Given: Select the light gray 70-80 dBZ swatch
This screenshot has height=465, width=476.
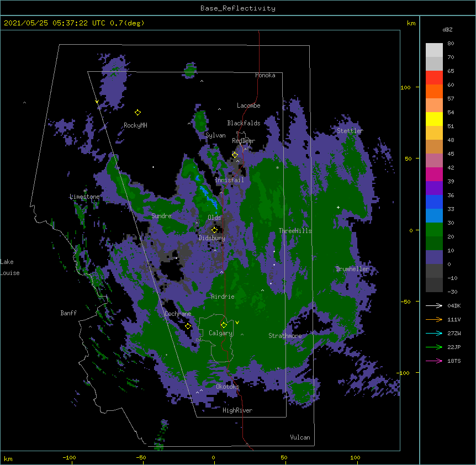Looking at the screenshot, I should [x=434, y=50].
